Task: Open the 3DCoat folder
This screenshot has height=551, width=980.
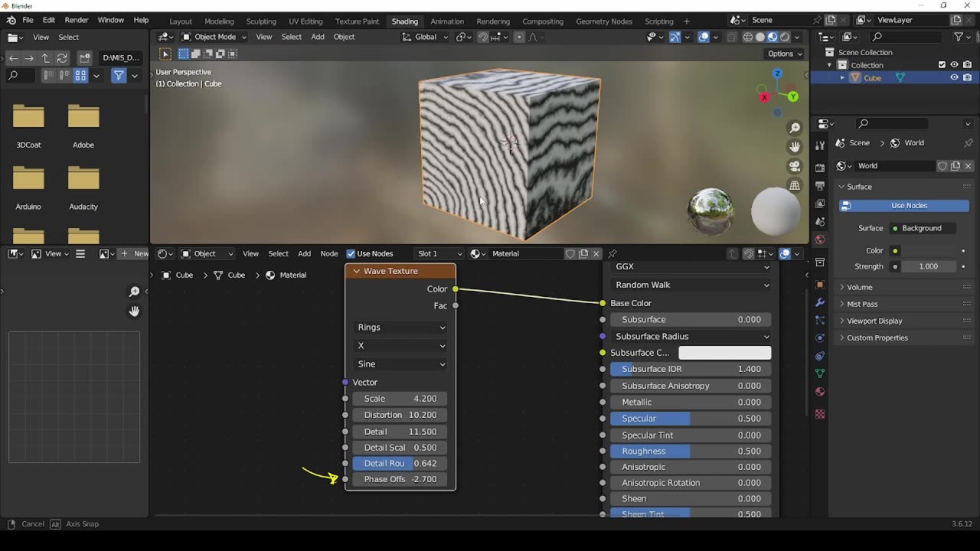Action: tap(28, 125)
